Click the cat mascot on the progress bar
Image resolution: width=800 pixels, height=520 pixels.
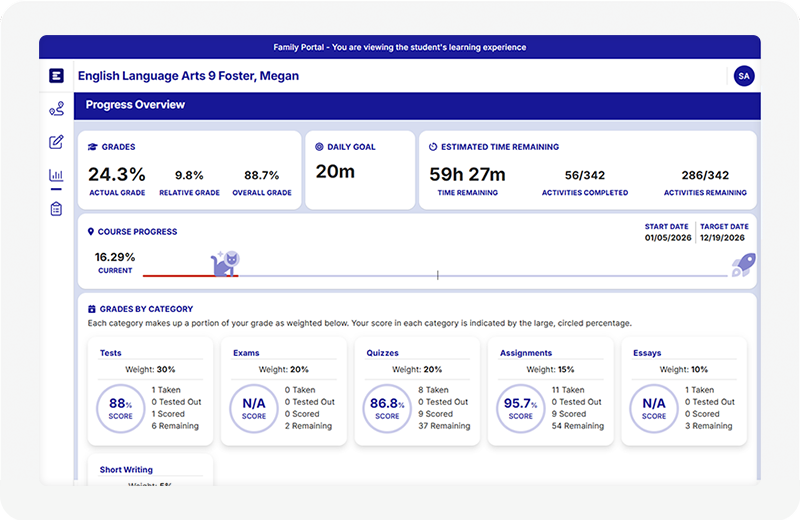click(x=225, y=264)
